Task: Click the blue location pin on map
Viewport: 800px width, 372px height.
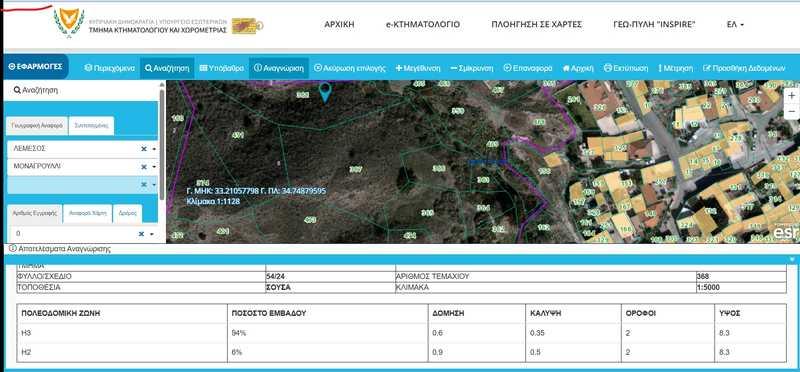Action: coord(325,92)
